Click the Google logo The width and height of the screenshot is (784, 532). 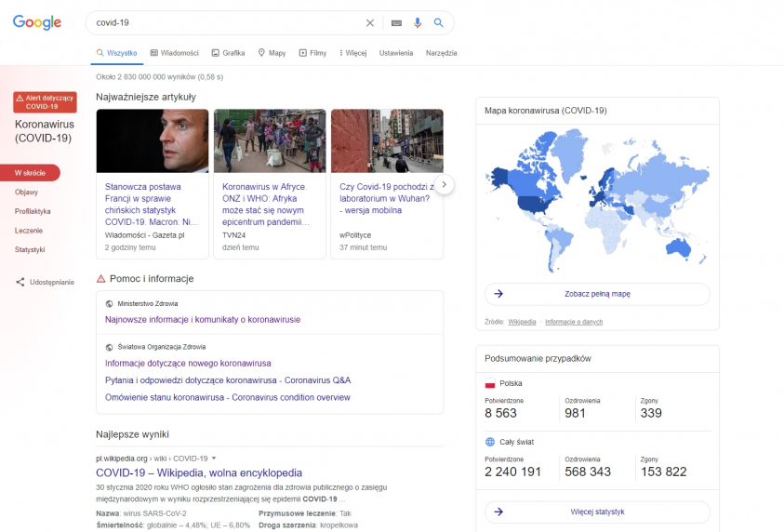point(37,22)
